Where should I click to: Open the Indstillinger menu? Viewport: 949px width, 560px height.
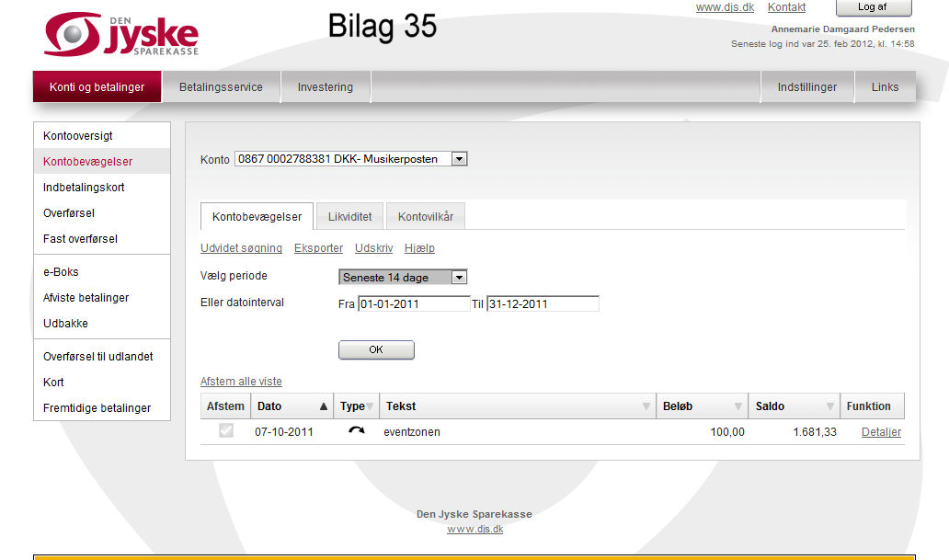point(806,86)
